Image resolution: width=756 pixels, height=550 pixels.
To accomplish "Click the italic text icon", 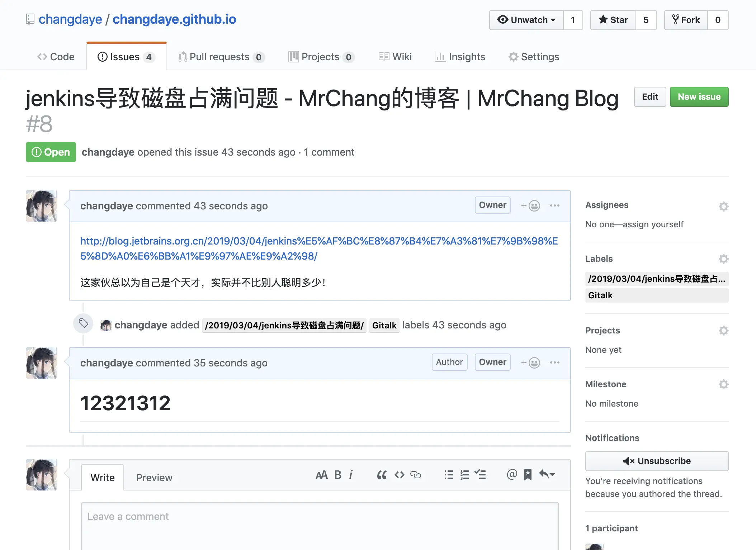I will point(351,475).
